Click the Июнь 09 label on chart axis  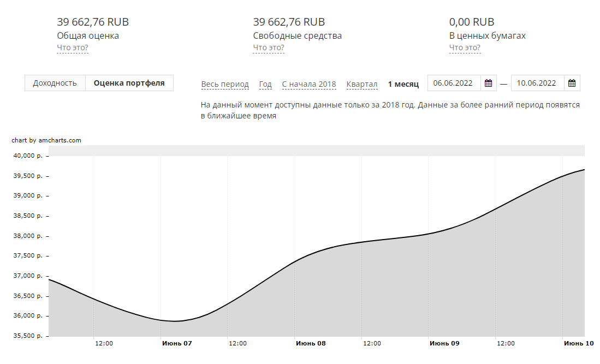click(x=444, y=343)
